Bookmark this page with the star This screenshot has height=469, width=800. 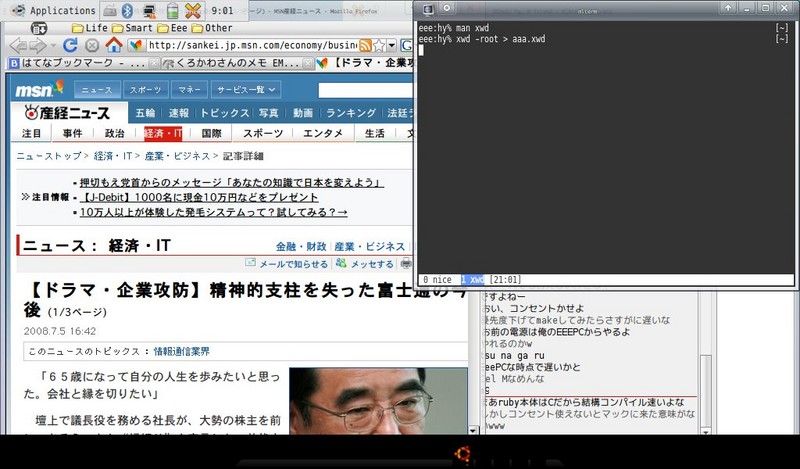tap(379, 46)
